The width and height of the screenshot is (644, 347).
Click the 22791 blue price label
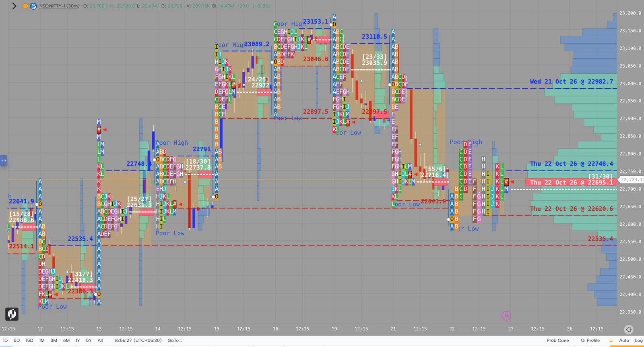(x=201, y=149)
